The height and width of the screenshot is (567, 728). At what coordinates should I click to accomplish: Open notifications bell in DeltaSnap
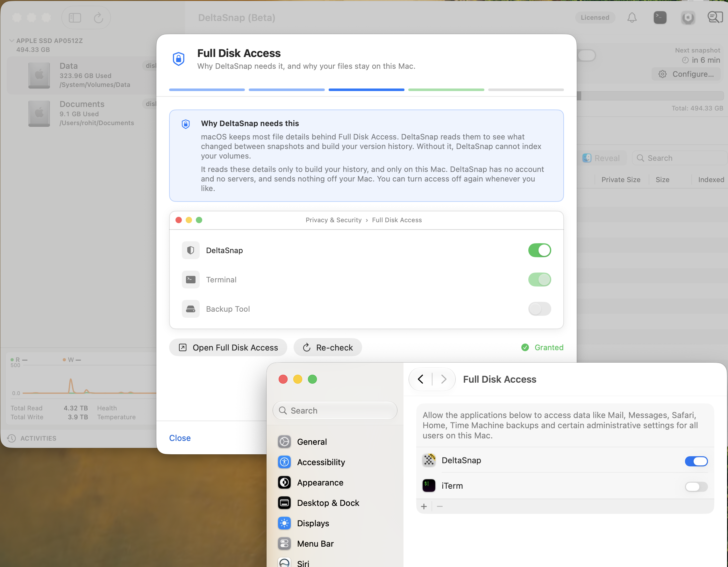[632, 17]
